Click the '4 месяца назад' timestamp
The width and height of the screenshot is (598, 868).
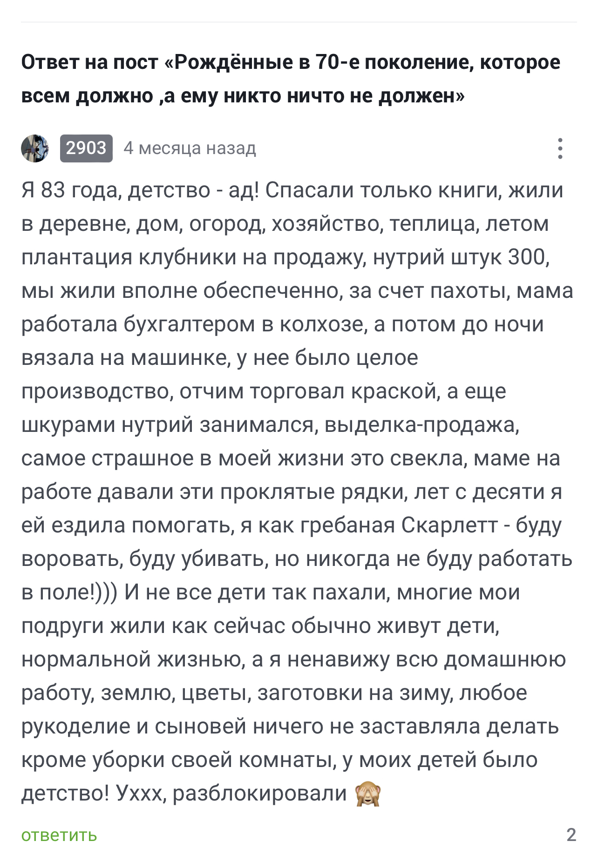(190, 148)
